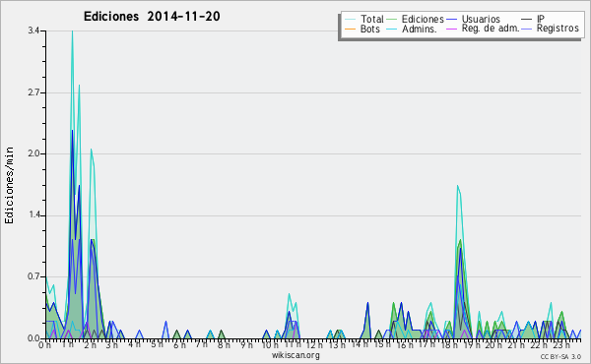Click the y-axis value 2.0
Screen dimensions: 591x364
[33, 153]
